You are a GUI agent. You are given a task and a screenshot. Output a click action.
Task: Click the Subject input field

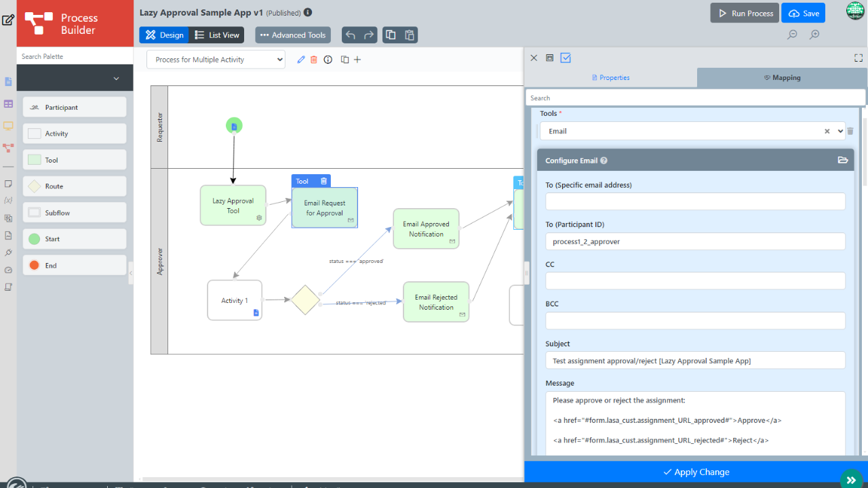point(695,361)
